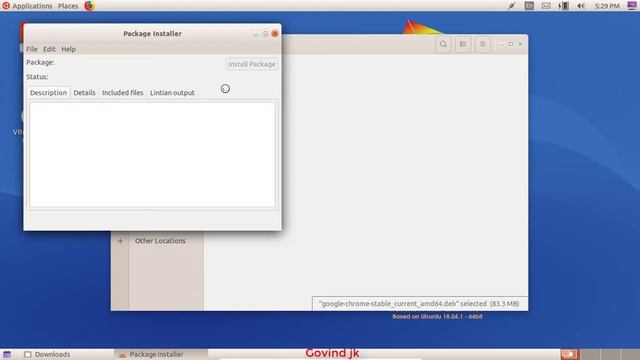The width and height of the screenshot is (640, 360).
Task: Open the Places menu
Action: coord(68,6)
